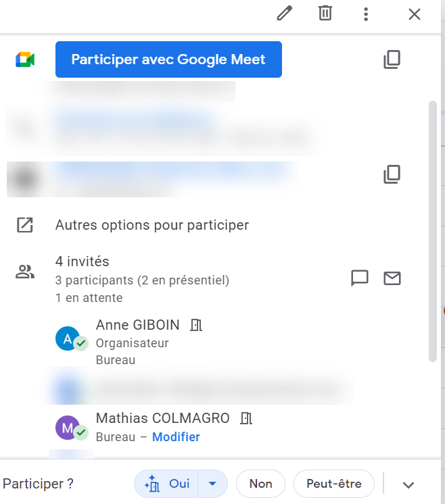Screen dimensions: 445x504
Task: Open Autres options pour participer
Action: pyautogui.click(x=152, y=225)
